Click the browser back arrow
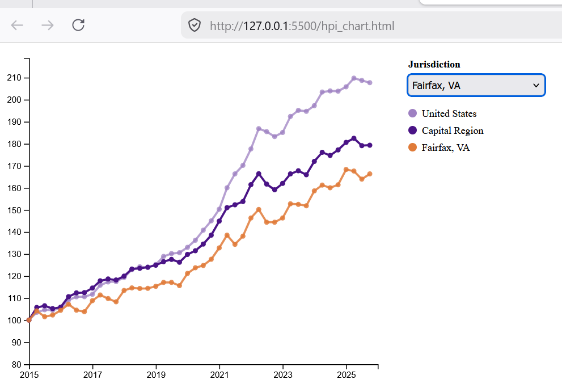562x392 pixels. (x=17, y=25)
